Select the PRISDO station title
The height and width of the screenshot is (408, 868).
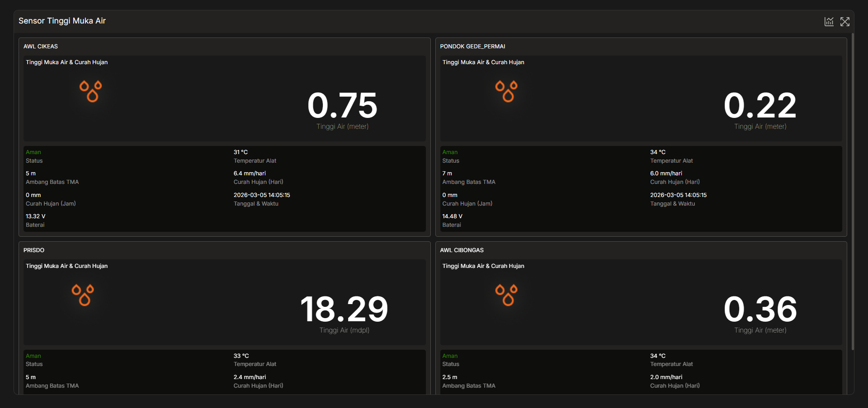[x=34, y=250]
